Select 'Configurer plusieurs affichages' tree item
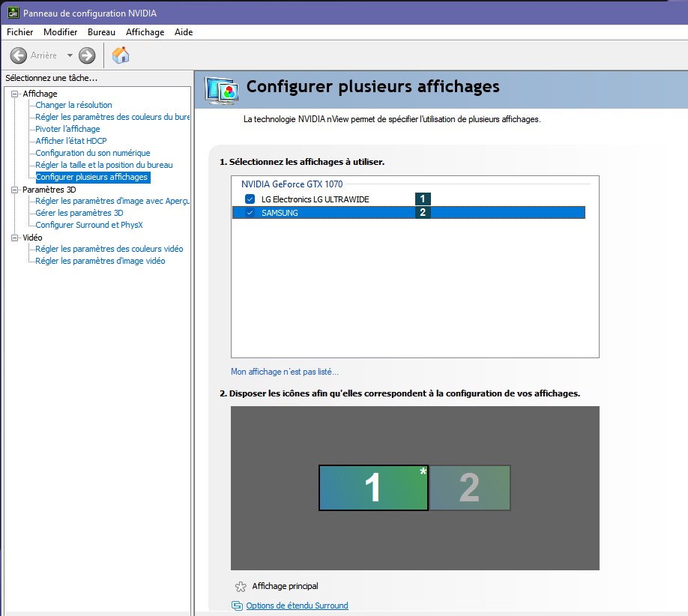This screenshot has height=616, width=688. 91,177
